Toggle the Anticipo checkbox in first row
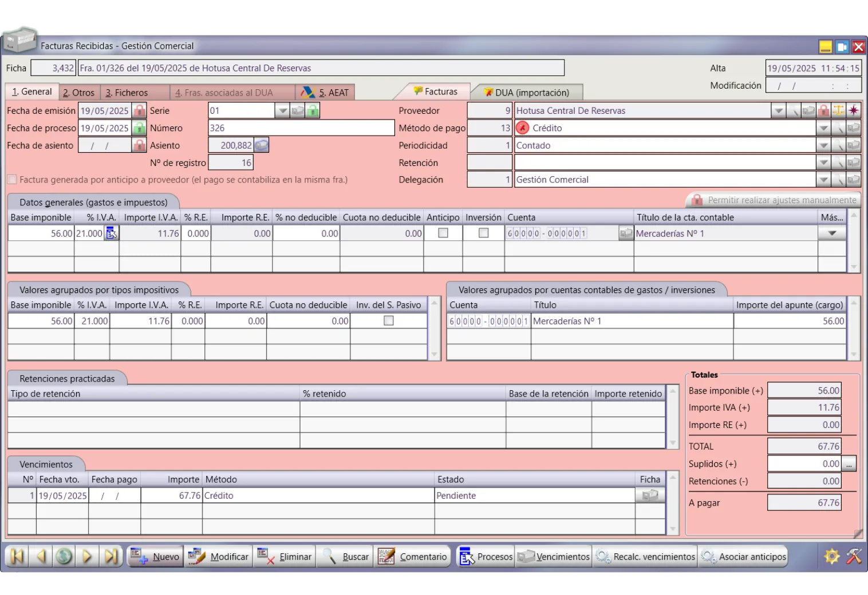This screenshot has height=595, width=868. tap(443, 233)
